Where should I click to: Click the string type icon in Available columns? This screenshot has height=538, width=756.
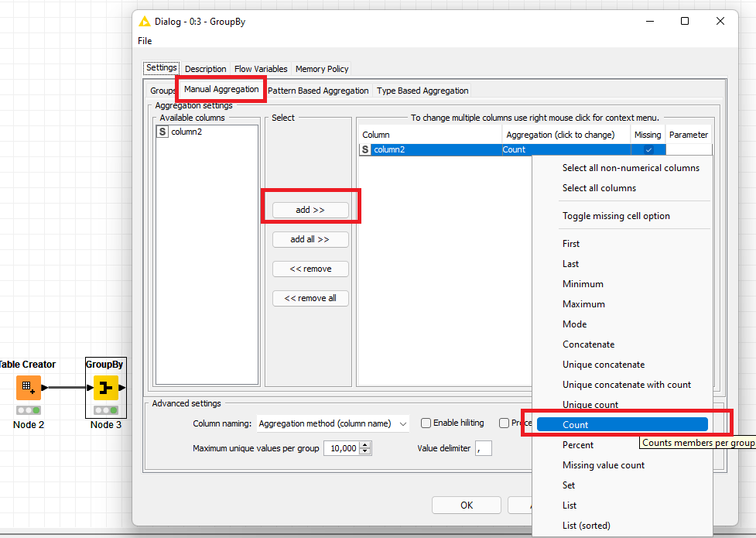162,132
